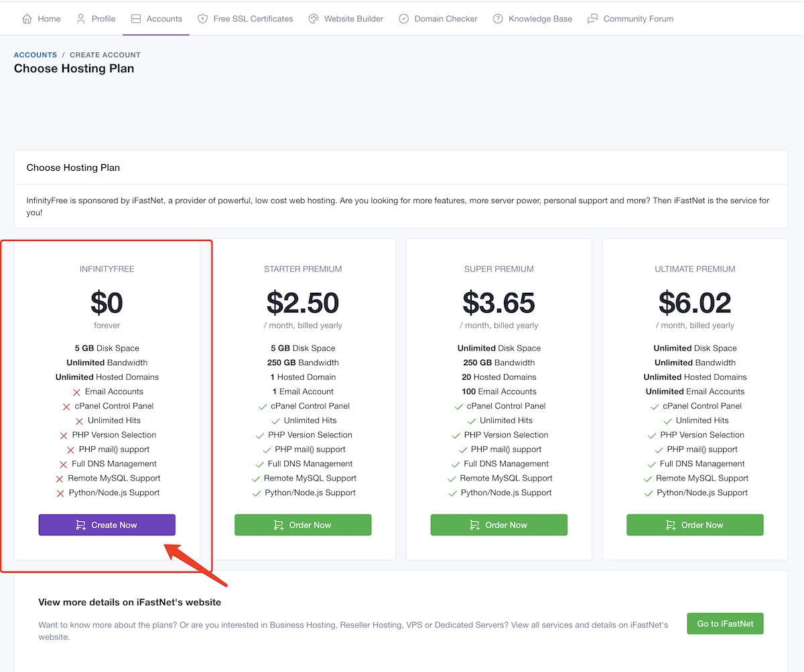Click the Domain Checker checkmark icon

[403, 19]
